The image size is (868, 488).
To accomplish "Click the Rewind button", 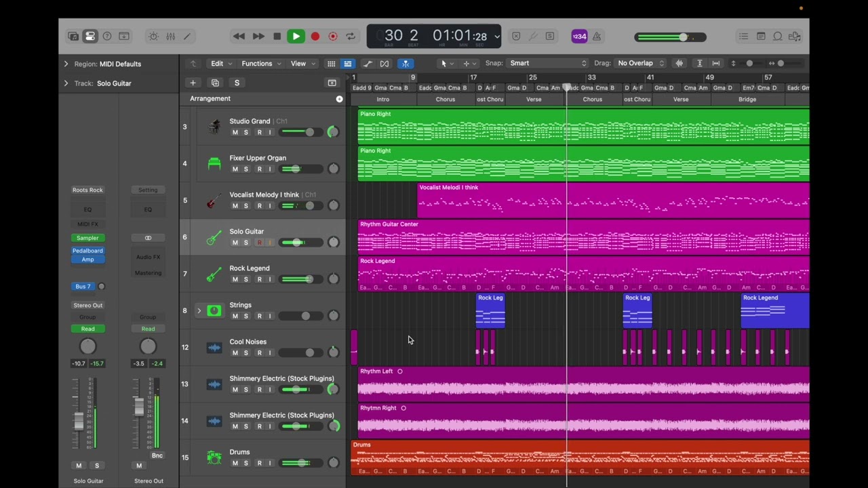I will [239, 37].
